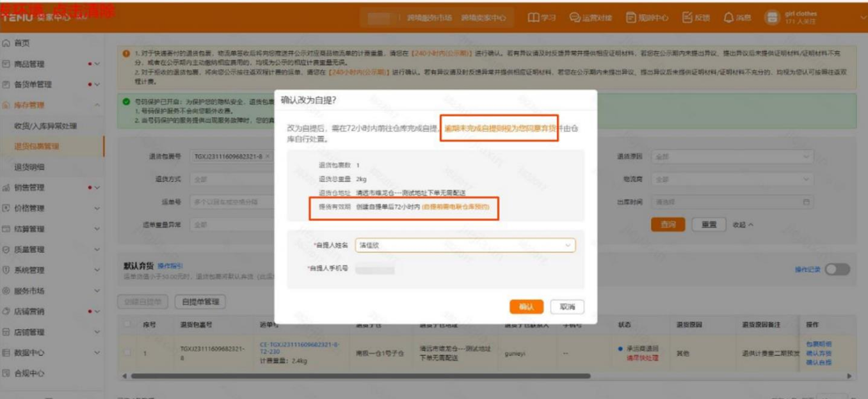Open 运营对接 chat icon in top bar
This screenshot has width=868, height=399.
tap(575, 18)
